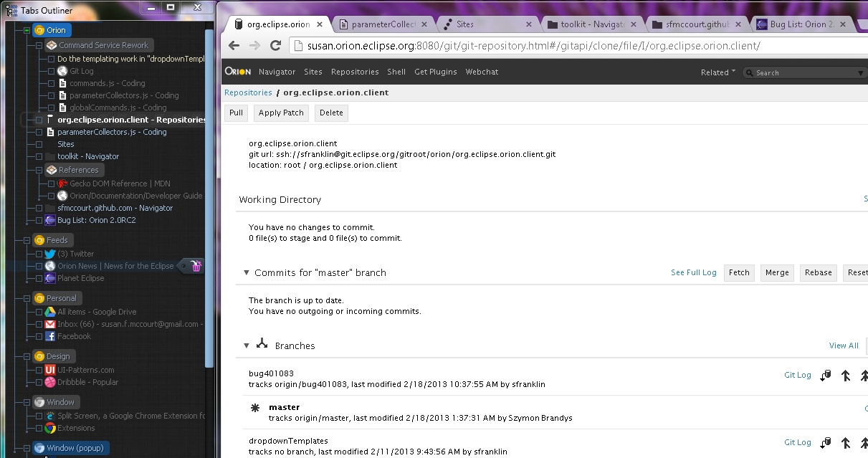The height and width of the screenshot is (458, 868).
Task: Click the merge arrow icon for branch bug401083
Action: pyautogui.click(x=846, y=375)
